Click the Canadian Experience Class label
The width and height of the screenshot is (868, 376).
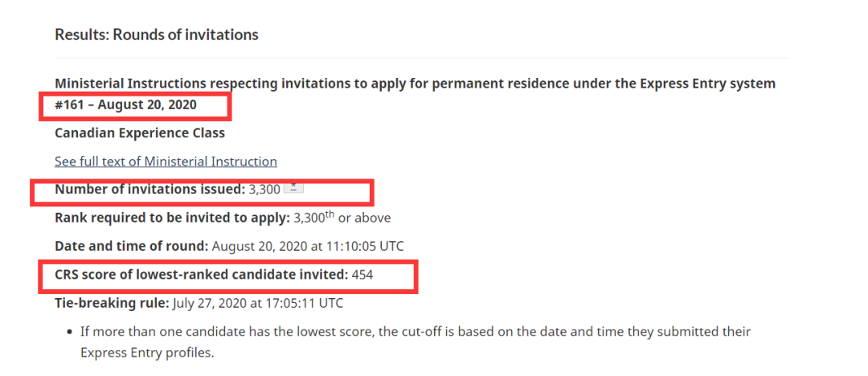pos(140,133)
